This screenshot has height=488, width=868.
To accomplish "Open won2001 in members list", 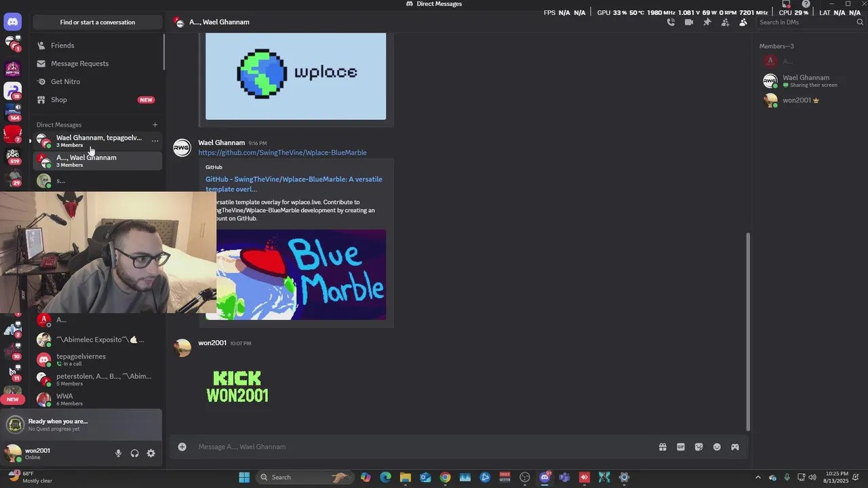I will (x=809, y=100).
